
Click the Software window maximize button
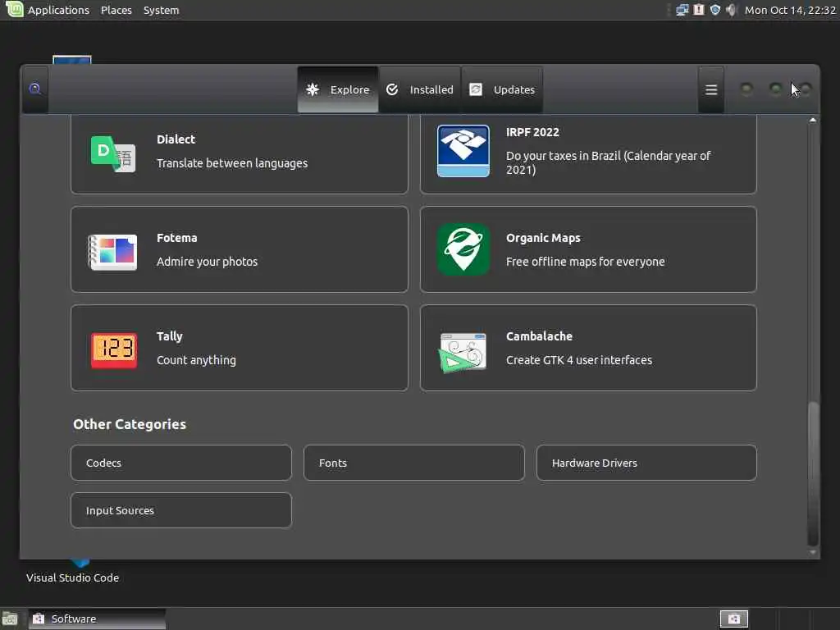775,89
